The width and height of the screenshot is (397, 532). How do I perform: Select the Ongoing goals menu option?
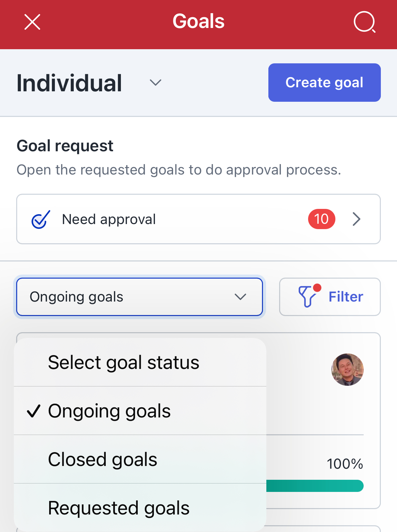click(109, 411)
